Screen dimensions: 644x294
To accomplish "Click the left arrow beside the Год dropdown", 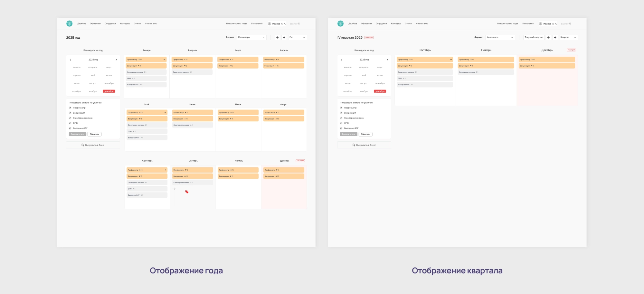I will [277, 37].
